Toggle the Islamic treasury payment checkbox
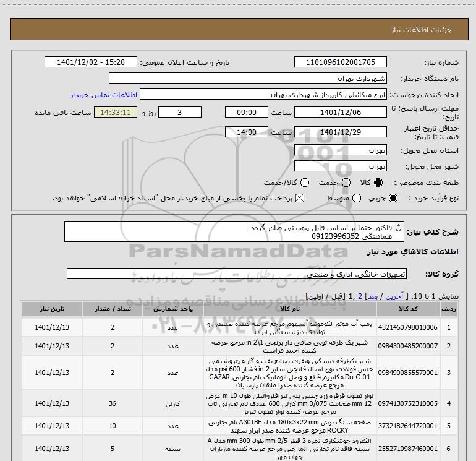 [x=300, y=198]
